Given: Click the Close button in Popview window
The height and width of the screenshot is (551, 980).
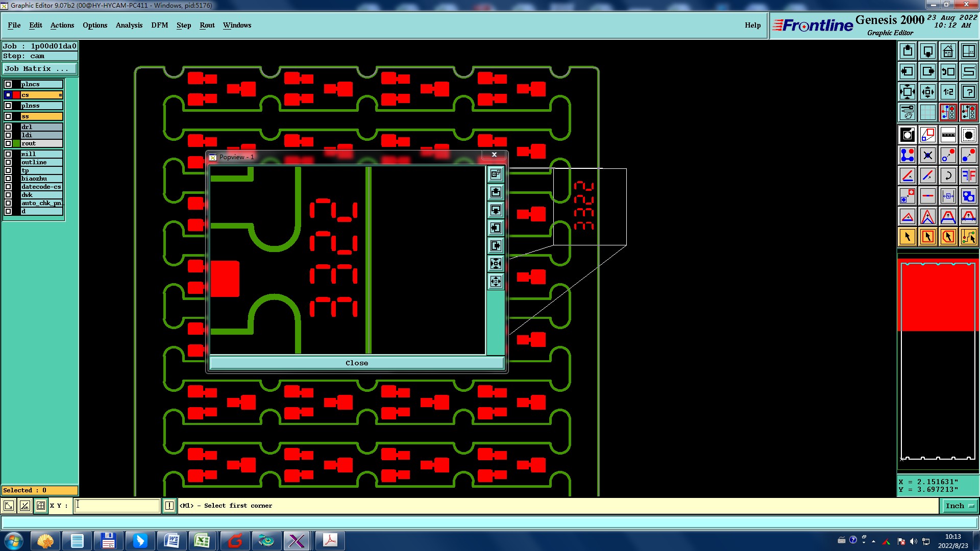Looking at the screenshot, I should click(x=357, y=363).
